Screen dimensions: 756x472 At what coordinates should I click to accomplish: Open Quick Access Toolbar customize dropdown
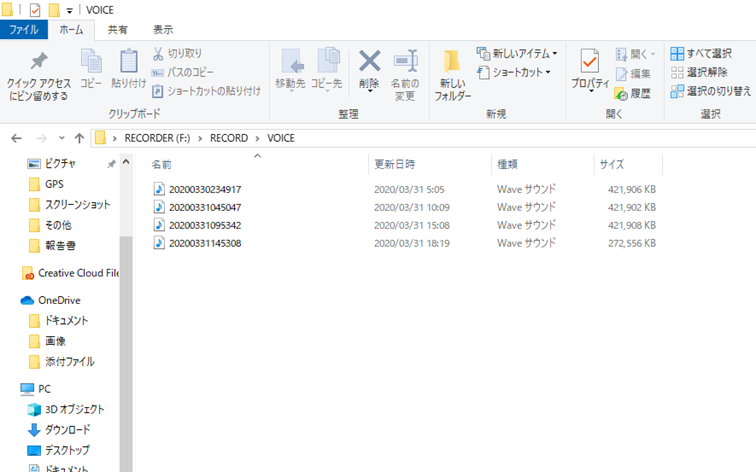[x=69, y=11]
